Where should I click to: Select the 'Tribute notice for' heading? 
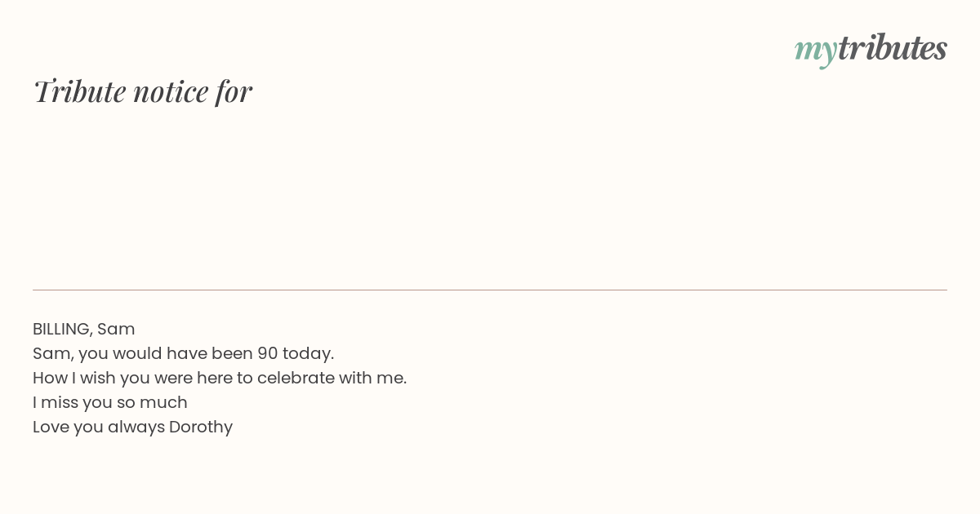click(143, 91)
